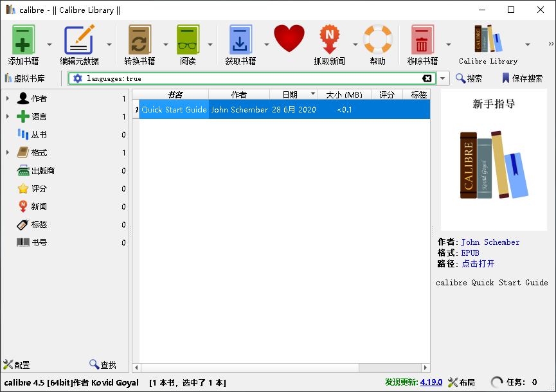
Task: Open update link 4.19.0
Action: tap(431, 382)
